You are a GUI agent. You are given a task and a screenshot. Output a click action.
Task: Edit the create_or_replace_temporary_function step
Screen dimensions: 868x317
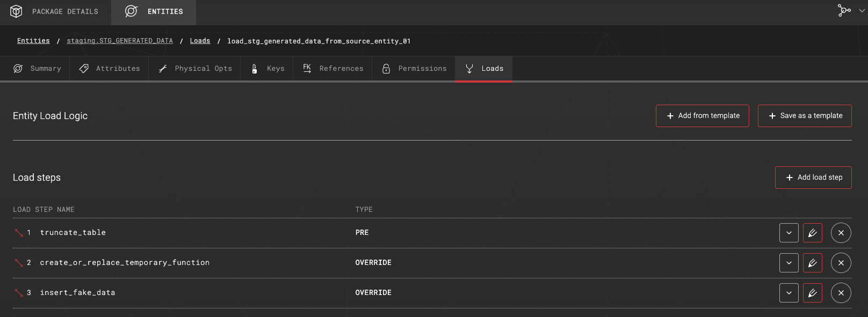click(x=812, y=263)
